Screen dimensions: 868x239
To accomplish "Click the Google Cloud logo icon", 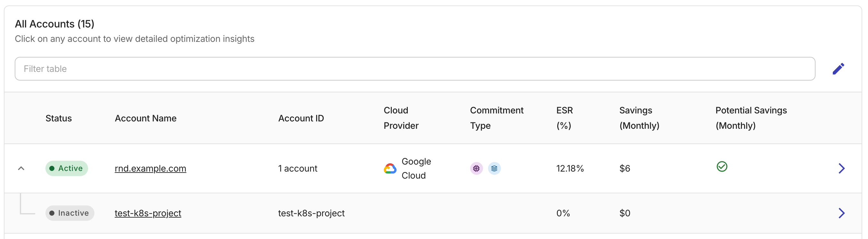I will point(390,168).
